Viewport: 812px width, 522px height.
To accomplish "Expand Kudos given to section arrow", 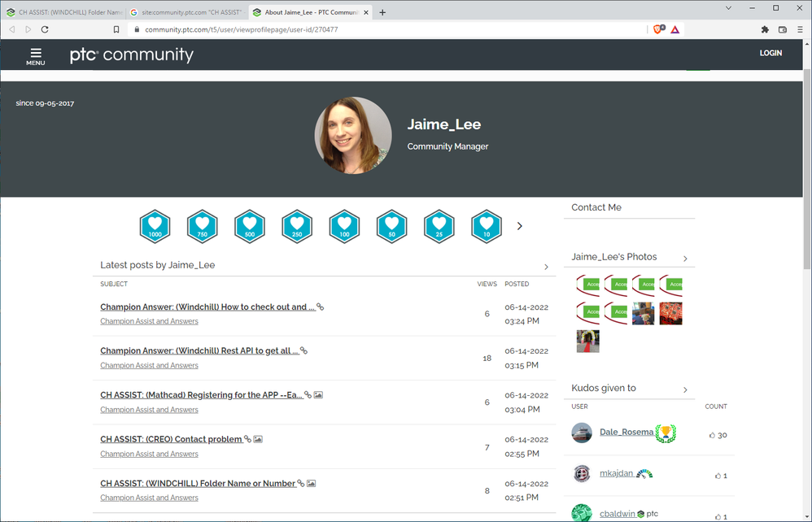I will point(685,389).
